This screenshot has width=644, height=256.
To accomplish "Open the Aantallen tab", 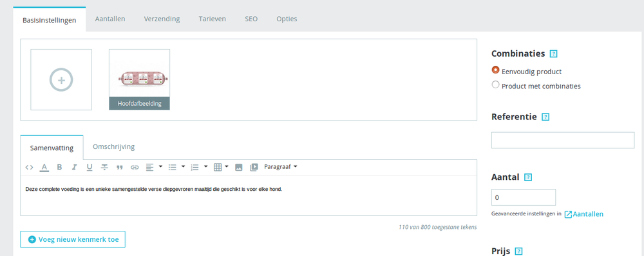I will click(x=110, y=19).
